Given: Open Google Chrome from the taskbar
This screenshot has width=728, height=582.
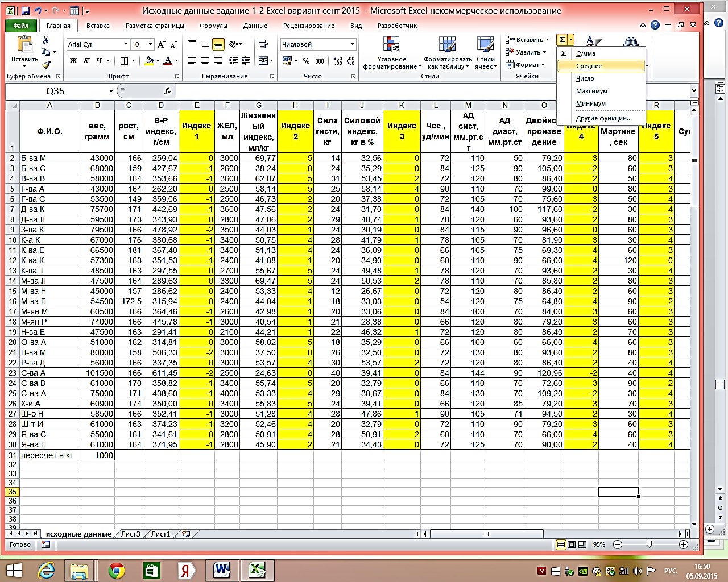Looking at the screenshot, I should point(117,570).
